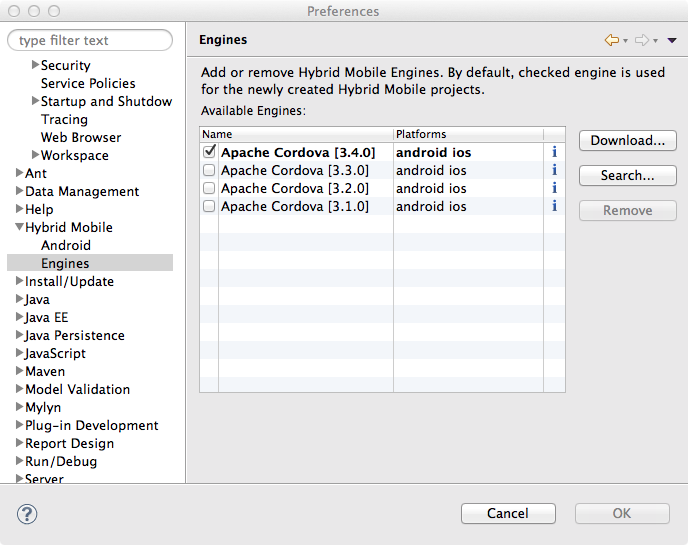
Task: Click info icon for Apache Cordova 3.4.0
Action: click(x=554, y=153)
